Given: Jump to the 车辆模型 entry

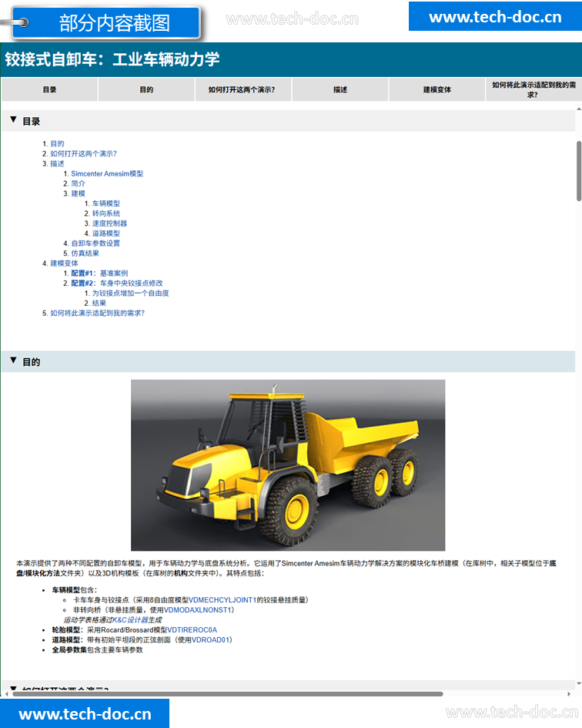Looking at the screenshot, I should 105,203.
